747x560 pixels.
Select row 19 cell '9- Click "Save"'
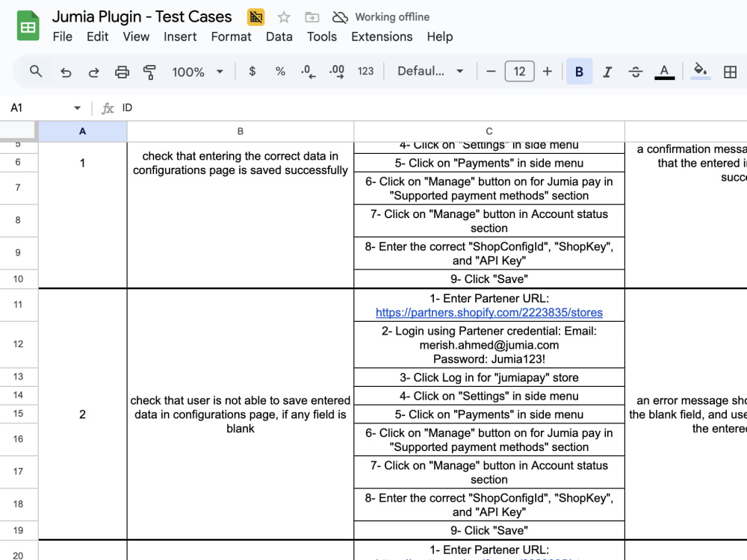489,530
